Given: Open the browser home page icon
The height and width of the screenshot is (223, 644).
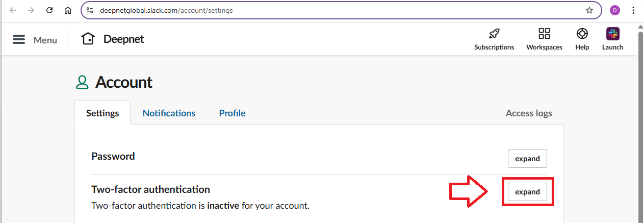Looking at the screenshot, I should click(68, 10).
